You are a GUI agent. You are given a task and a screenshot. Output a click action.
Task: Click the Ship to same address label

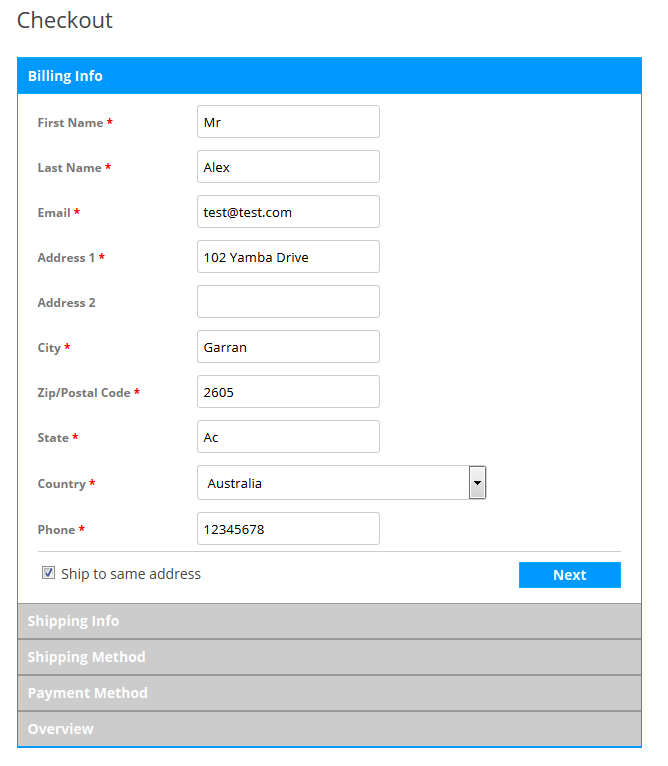tap(131, 574)
